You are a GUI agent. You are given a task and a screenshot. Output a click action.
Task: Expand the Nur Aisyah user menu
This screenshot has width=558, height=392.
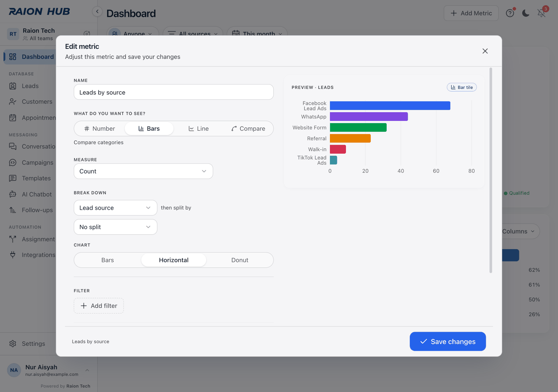(x=49, y=370)
